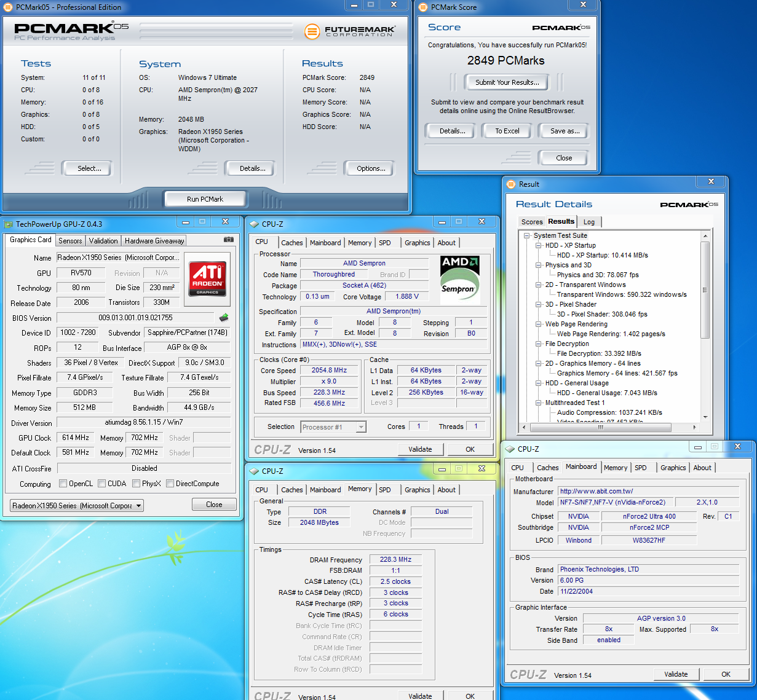Screen dimensions: 757x700
Task: Enable the PhysX checkbox
Action: pos(136,484)
